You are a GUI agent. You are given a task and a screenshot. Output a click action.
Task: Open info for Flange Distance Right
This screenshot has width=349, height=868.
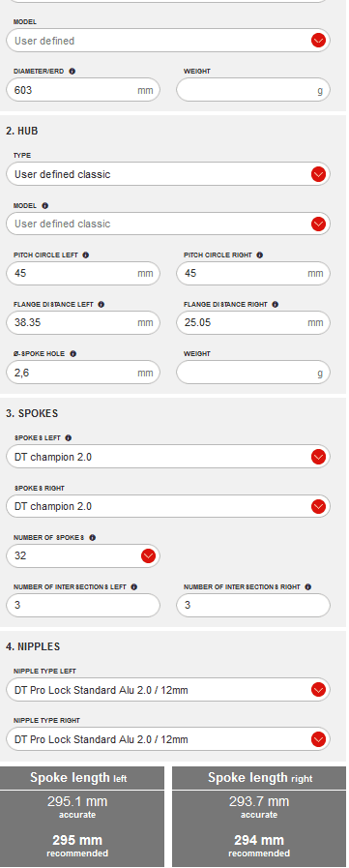(x=276, y=305)
